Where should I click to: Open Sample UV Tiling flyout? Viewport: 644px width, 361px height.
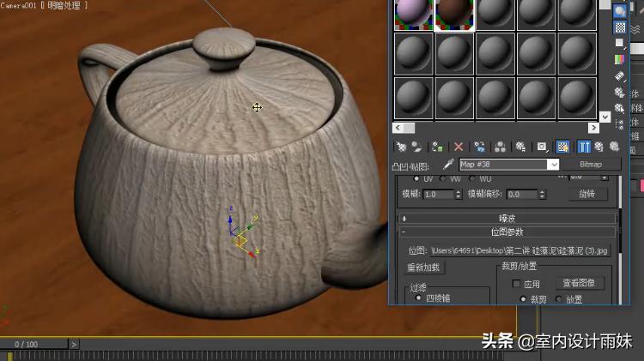tap(620, 43)
